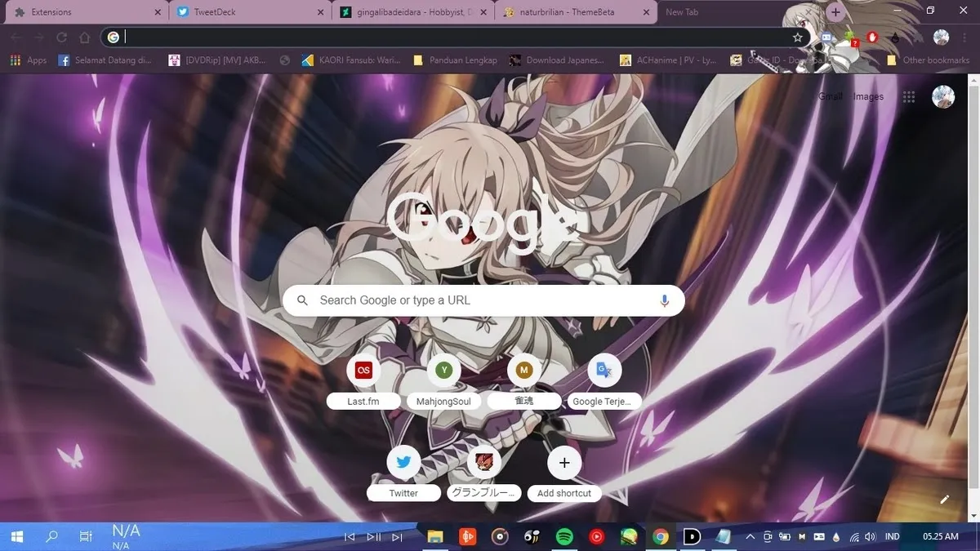Image resolution: width=980 pixels, height=551 pixels.
Task: Switch to the TweetDeck tab
Action: point(250,12)
